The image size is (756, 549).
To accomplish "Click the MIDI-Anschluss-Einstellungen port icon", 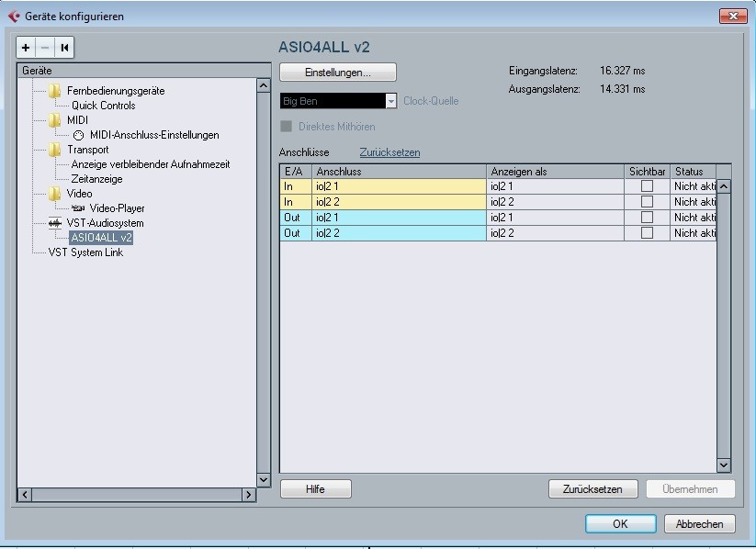I will pos(78,135).
